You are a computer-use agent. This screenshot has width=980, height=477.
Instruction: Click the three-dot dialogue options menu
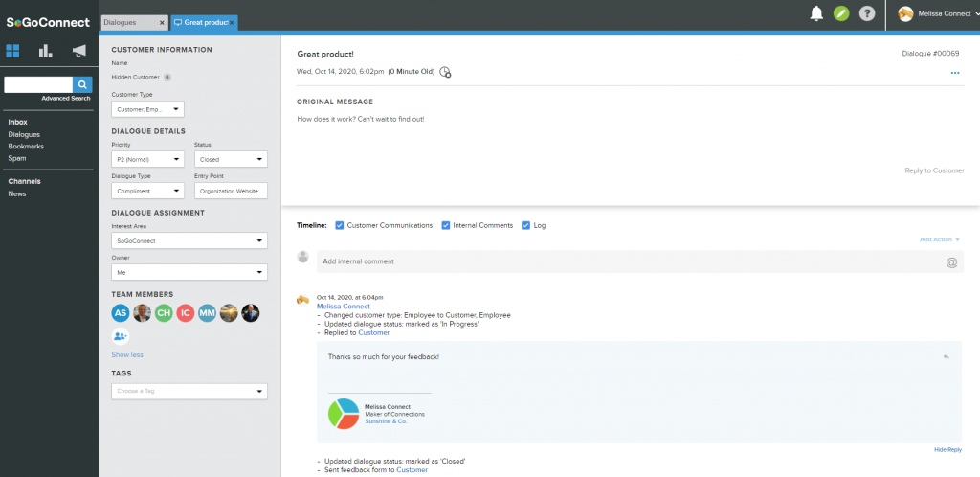[x=954, y=73]
